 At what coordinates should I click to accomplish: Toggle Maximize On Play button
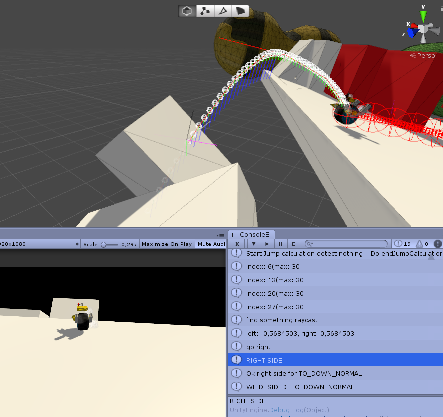pyautogui.click(x=167, y=244)
